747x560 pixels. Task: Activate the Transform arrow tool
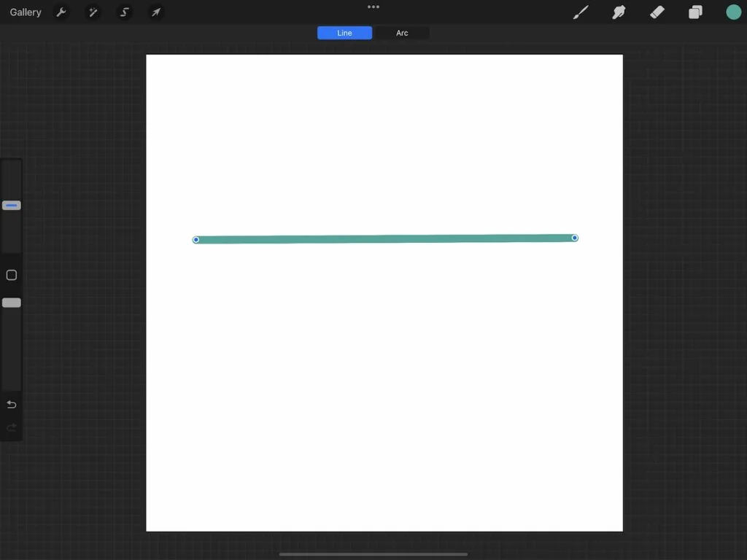point(156,12)
